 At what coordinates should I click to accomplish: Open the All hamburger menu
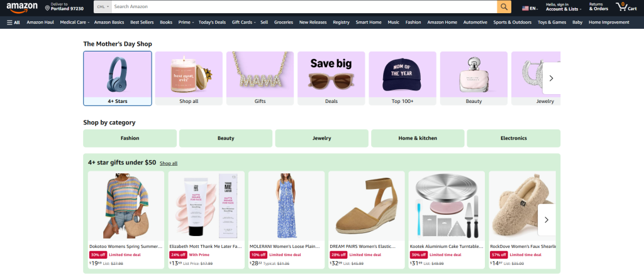[x=13, y=22]
